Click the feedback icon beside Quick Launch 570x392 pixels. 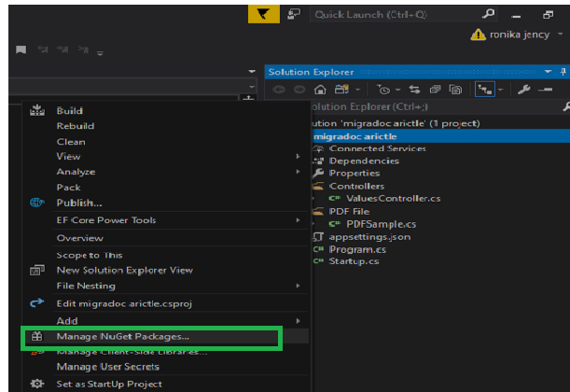(294, 14)
